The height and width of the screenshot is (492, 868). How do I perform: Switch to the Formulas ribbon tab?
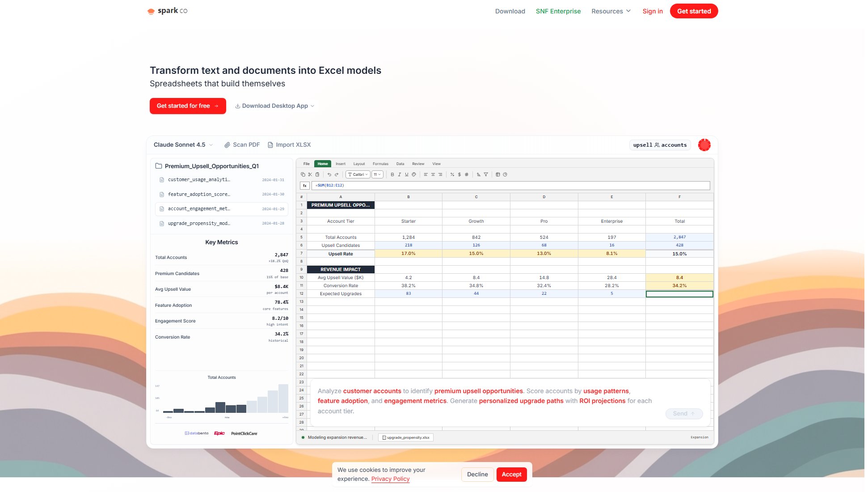[380, 164]
